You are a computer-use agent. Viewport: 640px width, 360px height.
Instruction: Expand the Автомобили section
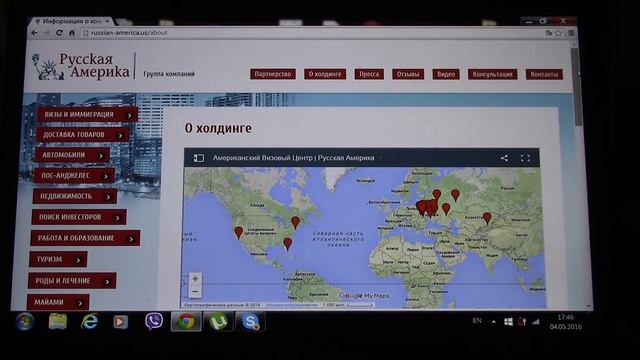pyautogui.click(x=72, y=155)
